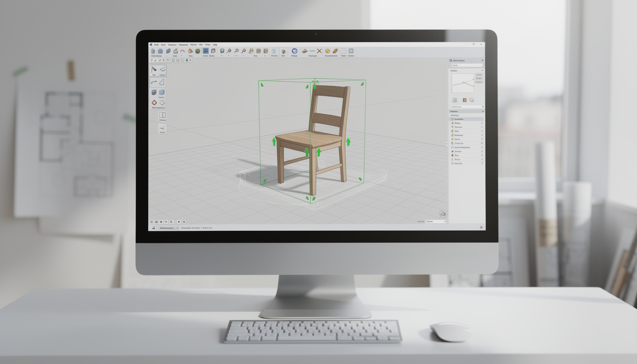Click the split-panel book icon in the left palette
Screen dimensions: 637x364
point(163,115)
